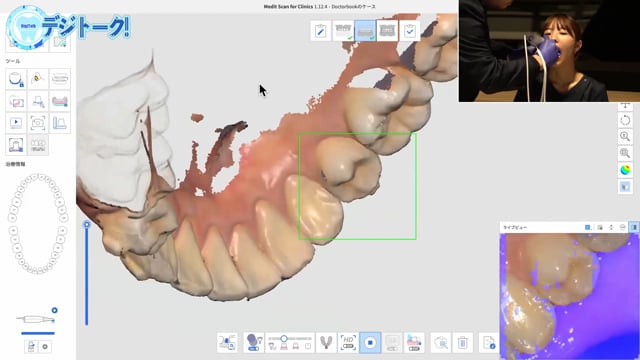The image size is (640, 360).
Task: Toggle the scan tip filter option
Action: [x=253, y=342]
